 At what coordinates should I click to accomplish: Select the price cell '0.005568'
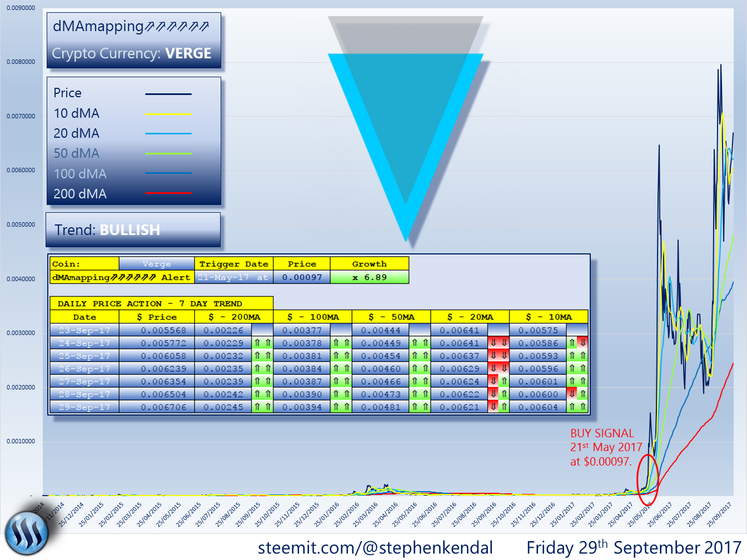(x=157, y=330)
